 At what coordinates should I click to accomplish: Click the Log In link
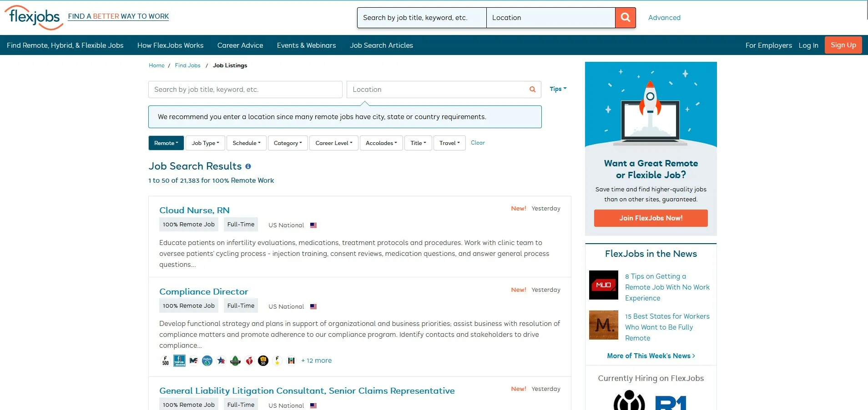click(808, 45)
